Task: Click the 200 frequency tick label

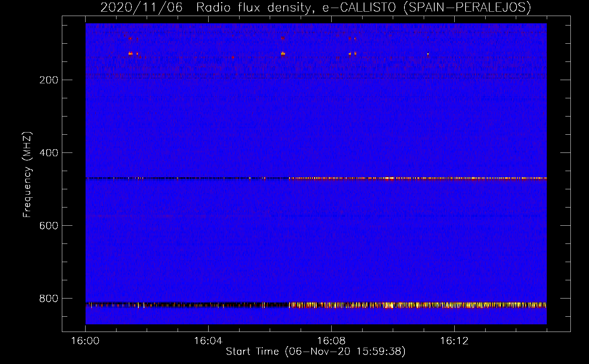Action: tap(49, 80)
